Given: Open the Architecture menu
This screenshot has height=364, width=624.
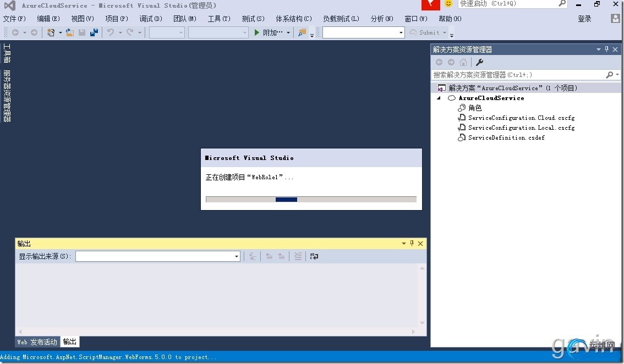Looking at the screenshot, I should 294,19.
